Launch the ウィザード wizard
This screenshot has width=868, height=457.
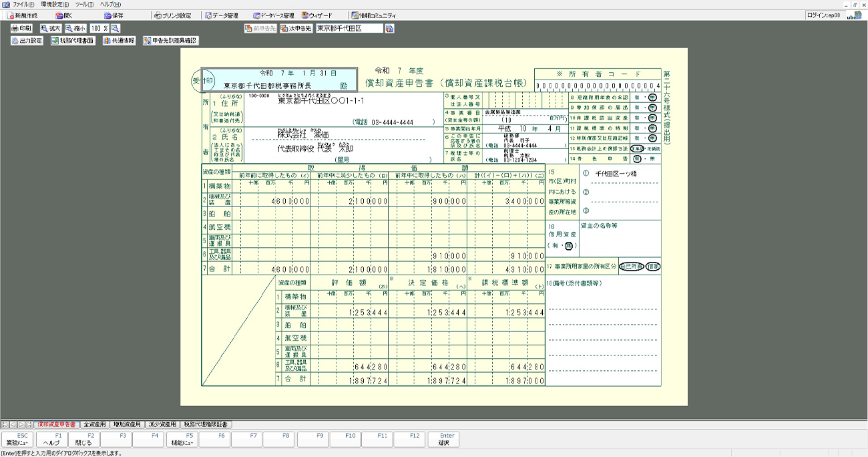click(317, 15)
